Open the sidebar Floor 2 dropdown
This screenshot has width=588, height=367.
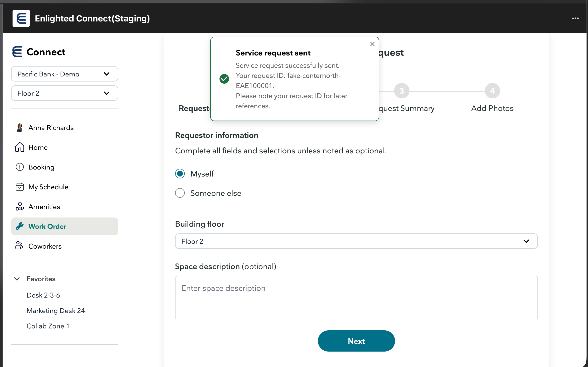[64, 93]
